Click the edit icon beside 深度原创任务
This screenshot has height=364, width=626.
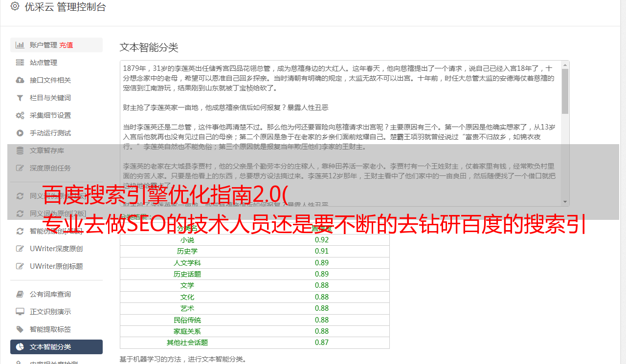[20, 168]
